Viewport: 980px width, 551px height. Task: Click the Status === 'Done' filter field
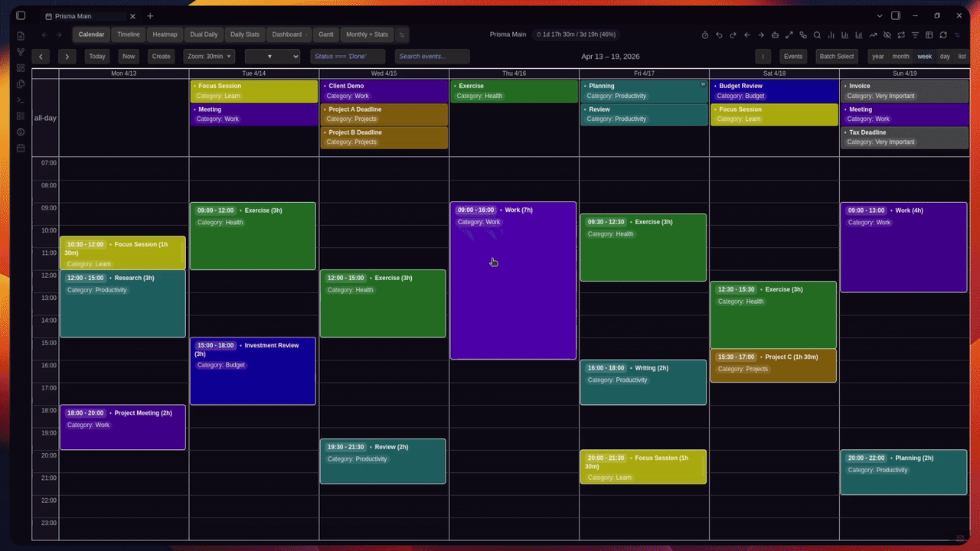tap(348, 57)
